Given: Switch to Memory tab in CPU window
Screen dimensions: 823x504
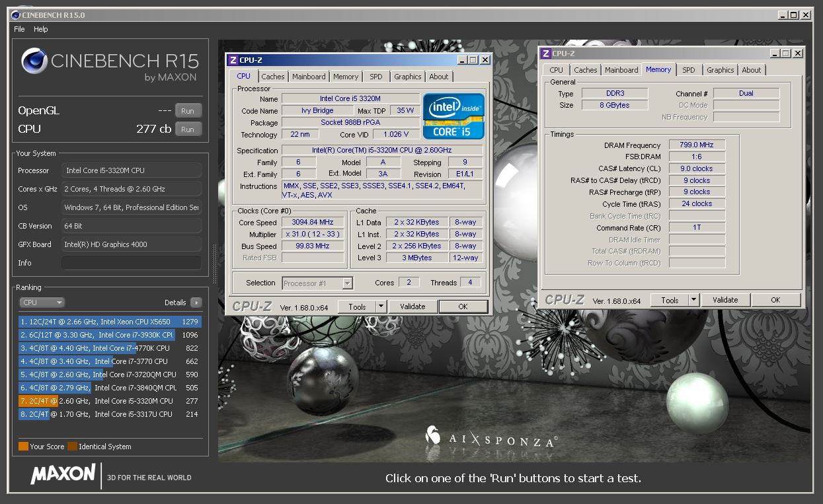Looking at the screenshot, I should (346, 77).
